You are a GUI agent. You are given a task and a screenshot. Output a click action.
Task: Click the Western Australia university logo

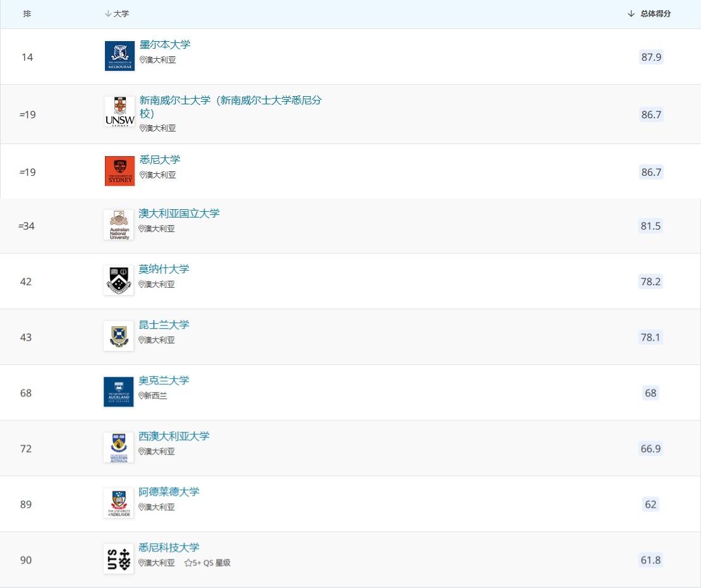118,447
